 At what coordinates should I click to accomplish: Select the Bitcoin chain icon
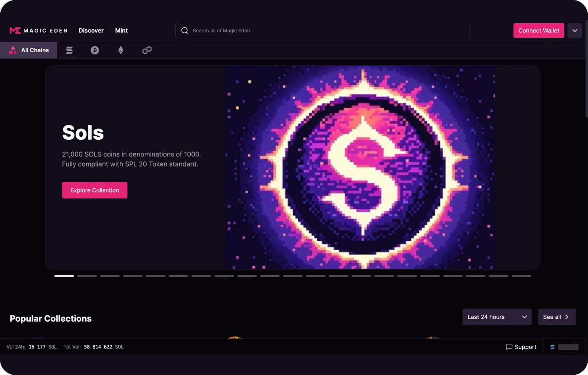pyautogui.click(x=95, y=50)
